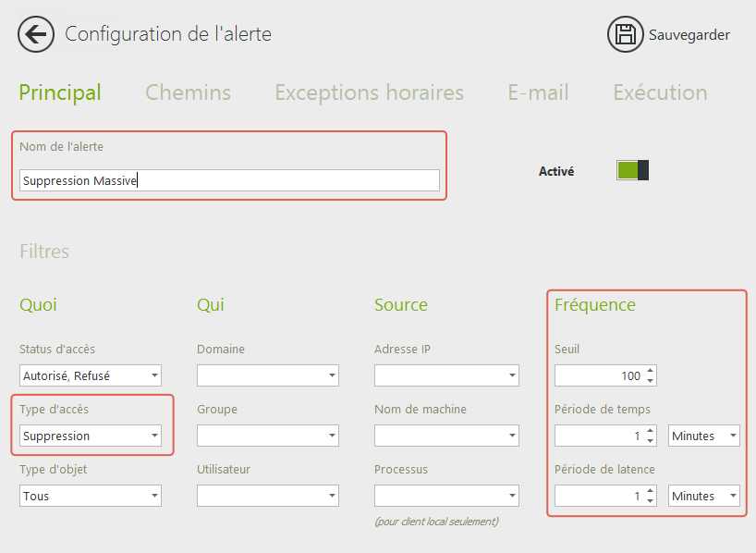Image resolution: width=756 pixels, height=553 pixels.
Task: Toggle the Activé switch
Action: pyautogui.click(x=632, y=170)
